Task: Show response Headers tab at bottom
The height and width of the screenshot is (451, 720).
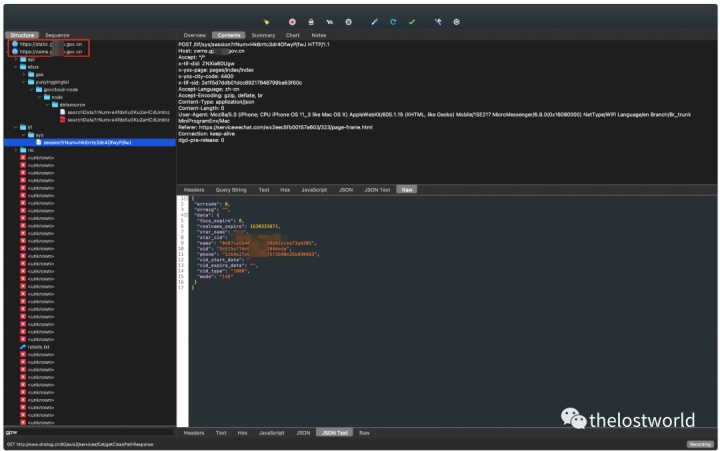Action: tap(194, 433)
